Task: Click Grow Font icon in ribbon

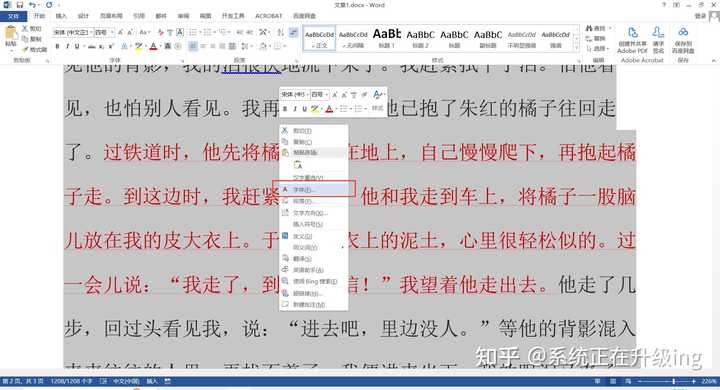Action: coord(120,32)
